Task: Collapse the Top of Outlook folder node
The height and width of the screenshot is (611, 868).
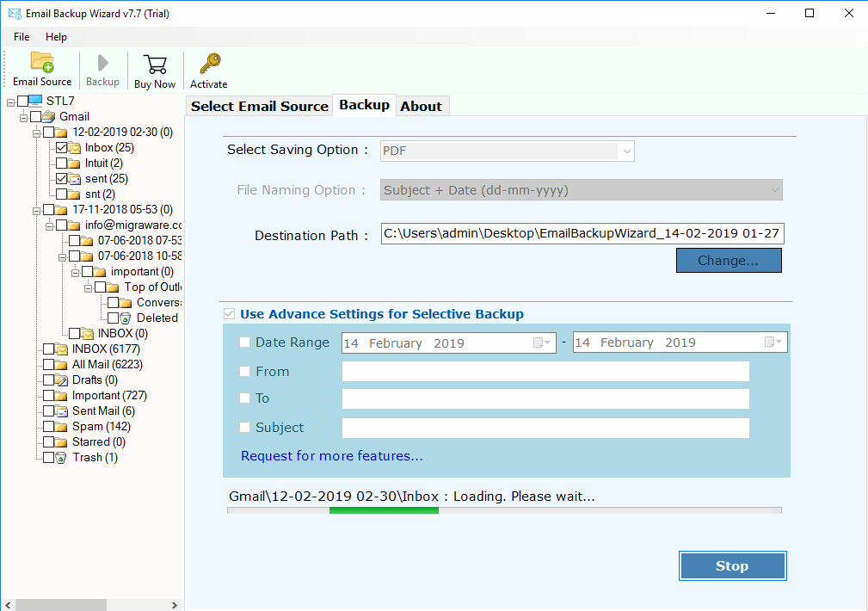Action: click(88, 288)
